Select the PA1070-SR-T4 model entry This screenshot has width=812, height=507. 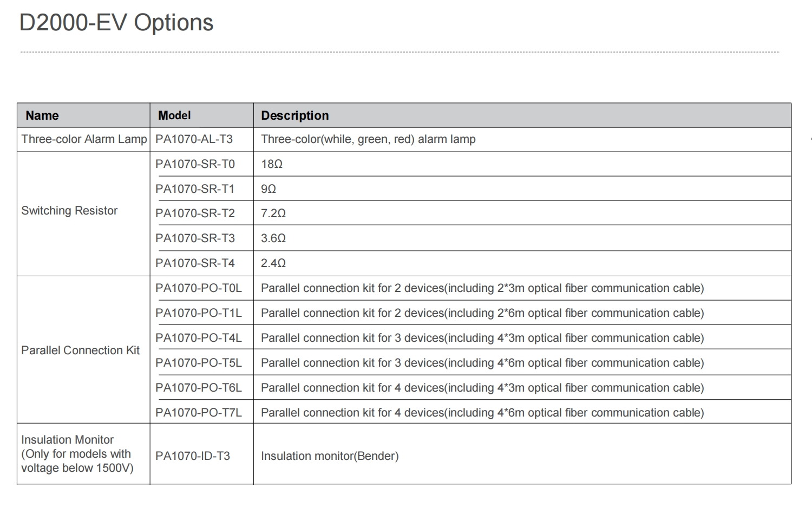195,263
